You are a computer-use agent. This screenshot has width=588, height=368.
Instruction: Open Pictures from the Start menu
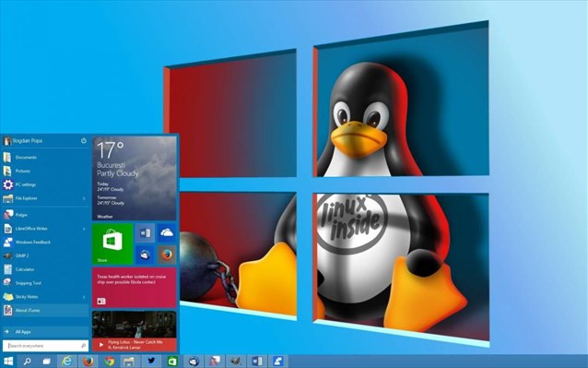(x=46, y=171)
